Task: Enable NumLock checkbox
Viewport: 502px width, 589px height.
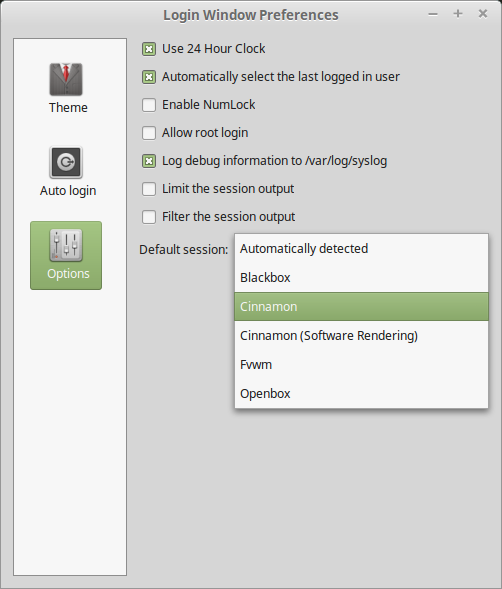Action: click(149, 105)
